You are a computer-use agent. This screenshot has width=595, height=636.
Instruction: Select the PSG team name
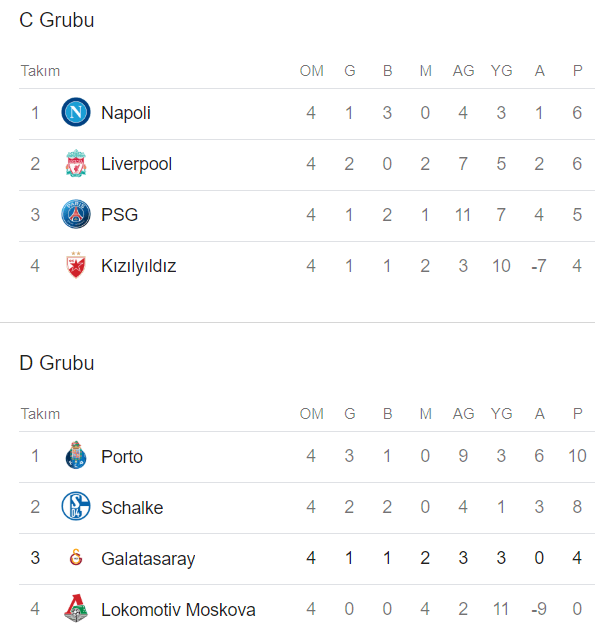[120, 215]
